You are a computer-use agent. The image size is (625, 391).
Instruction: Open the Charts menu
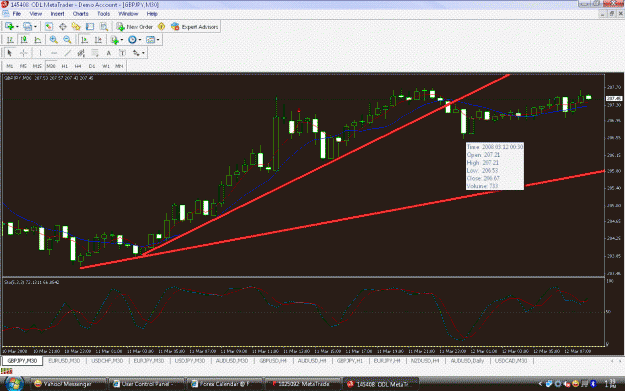tap(81, 14)
